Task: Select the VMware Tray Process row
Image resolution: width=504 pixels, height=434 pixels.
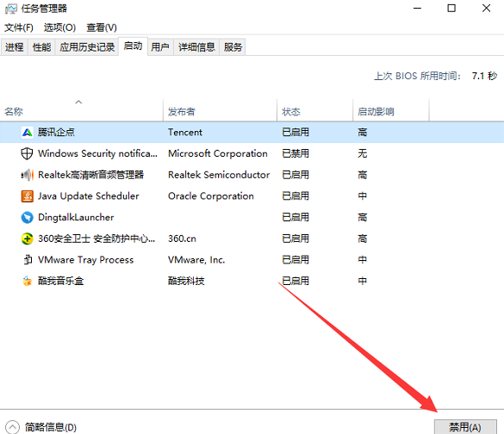Action: coord(252,259)
